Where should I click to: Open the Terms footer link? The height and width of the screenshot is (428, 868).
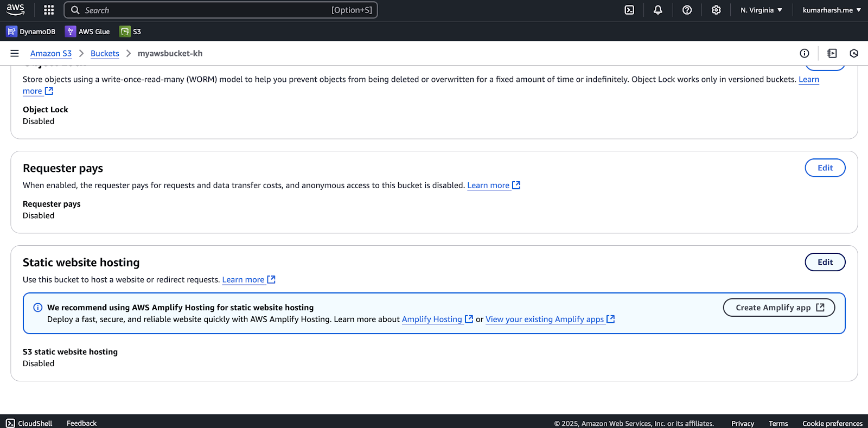click(778, 424)
